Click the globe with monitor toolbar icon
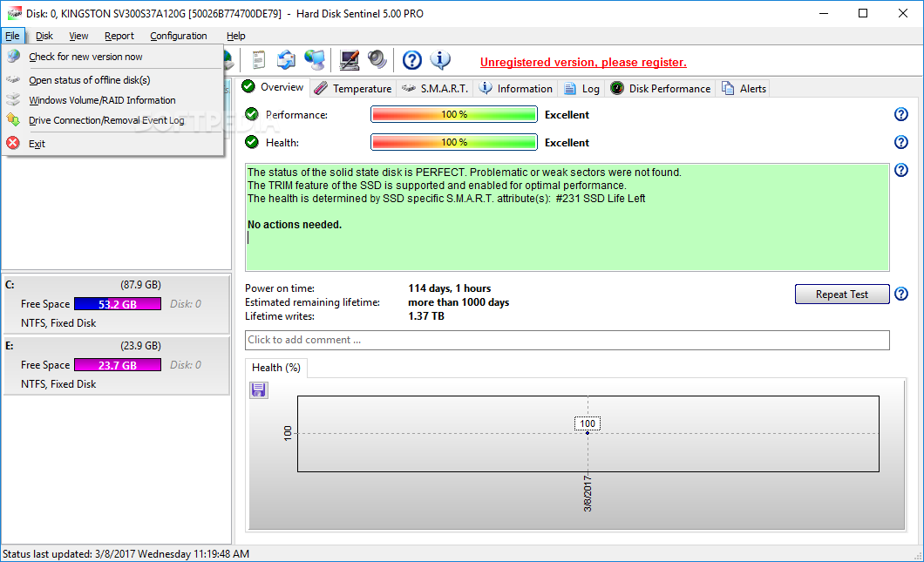Image resolution: width=924 pixels, height=562 pixels. (x=315, y=59)
